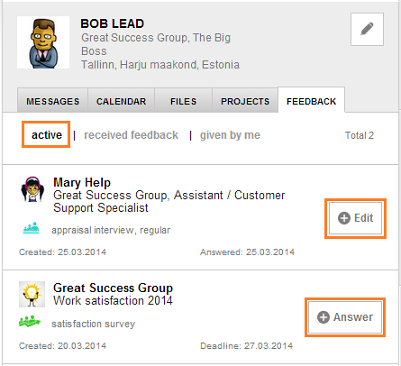Open Mary Help's avatar picture
Screen dimensions: 401x366
tap(32, 189)
